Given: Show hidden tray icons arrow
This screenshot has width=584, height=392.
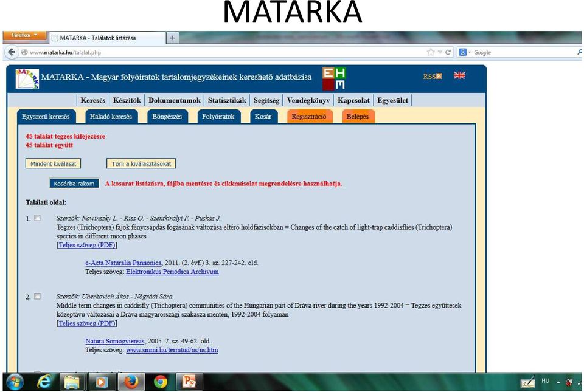Looking at the screenshot, I should 558,382.
